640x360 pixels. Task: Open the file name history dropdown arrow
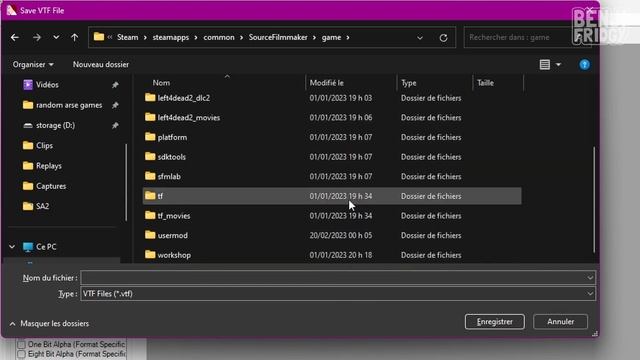coord(590,278)
